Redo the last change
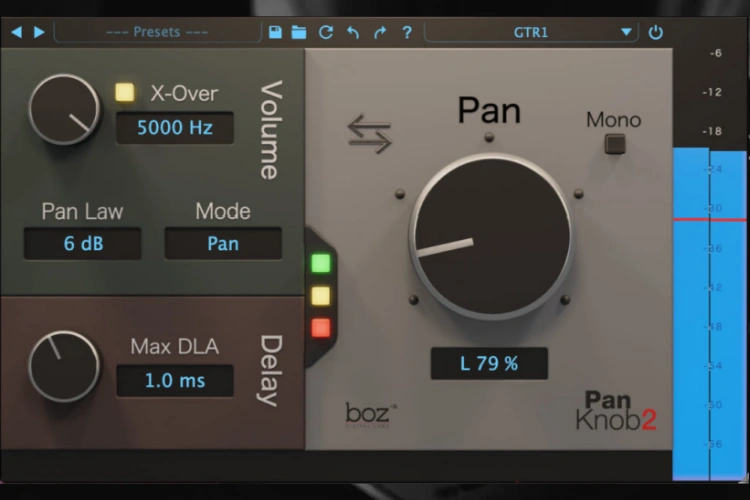 pos(380,32)
